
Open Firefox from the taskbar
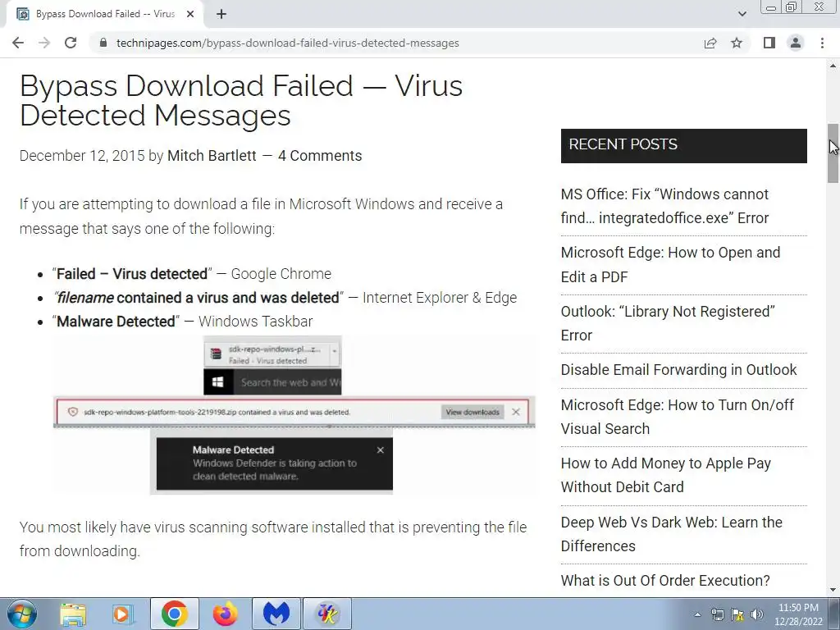coord(225,614)
